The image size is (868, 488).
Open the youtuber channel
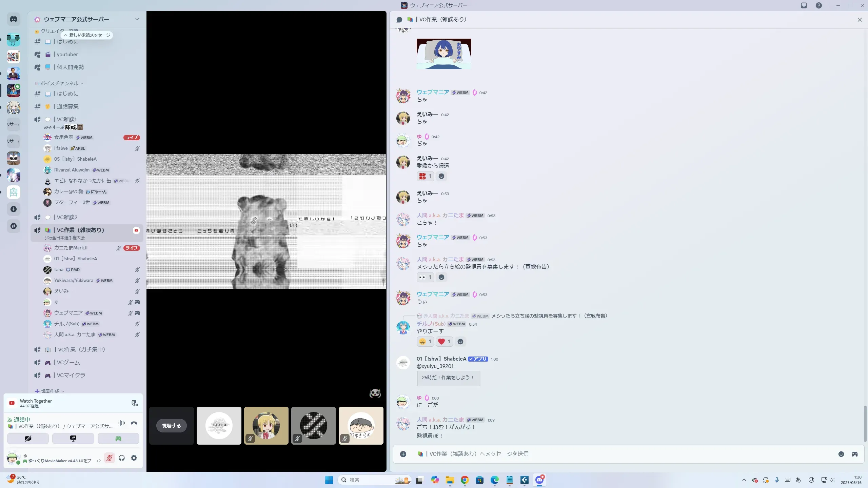click(67, 55)
